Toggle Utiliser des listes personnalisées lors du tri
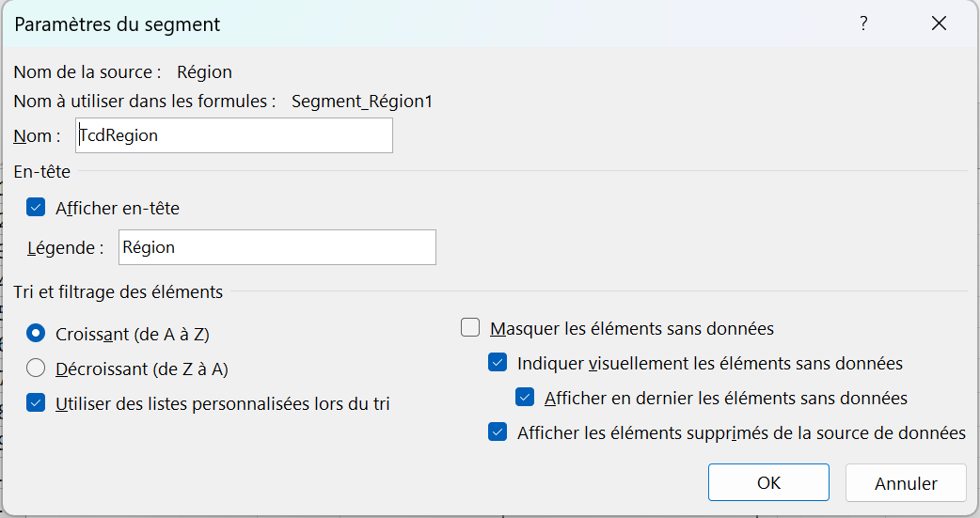980x518 pixels. (36, 403)
